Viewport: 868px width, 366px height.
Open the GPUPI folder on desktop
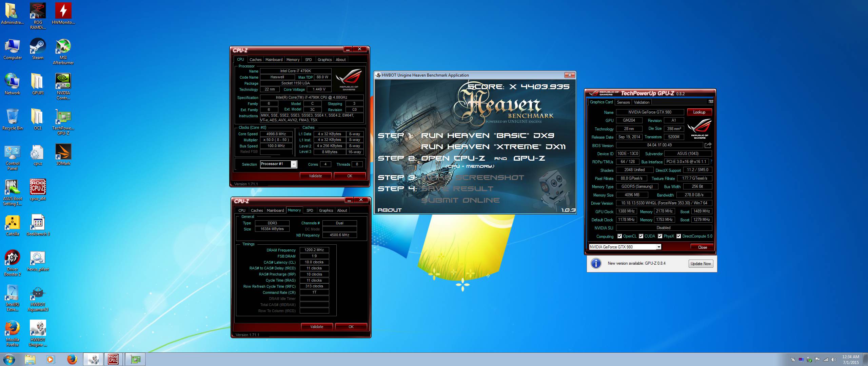[38, 84]
